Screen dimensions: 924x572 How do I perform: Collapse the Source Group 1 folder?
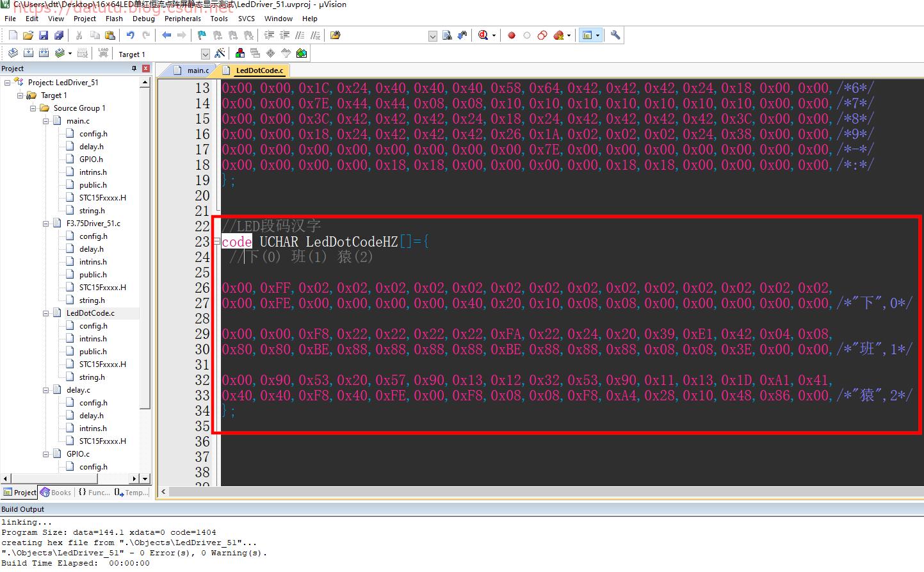click(33, 108)
